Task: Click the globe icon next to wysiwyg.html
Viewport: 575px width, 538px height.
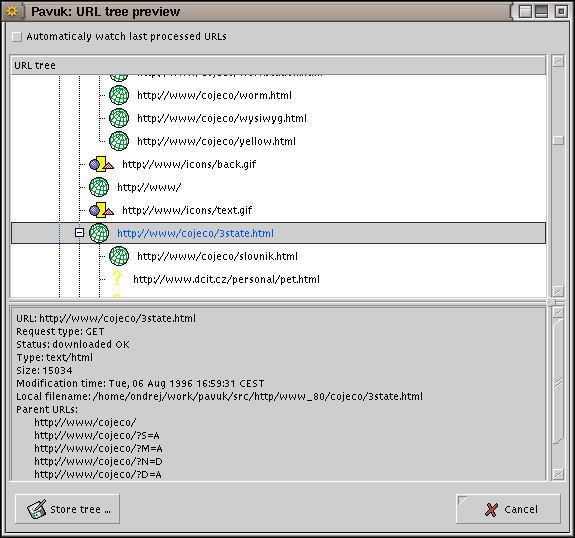Action: pos(119,118)
